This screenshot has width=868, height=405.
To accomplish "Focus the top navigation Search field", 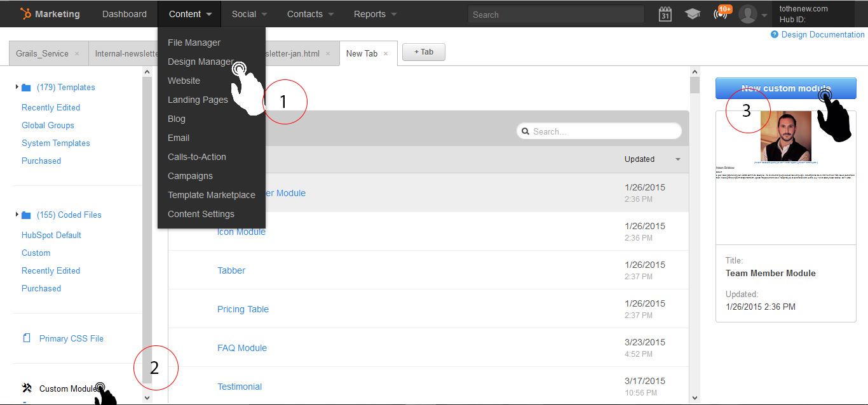I will [x=556, y=14].
